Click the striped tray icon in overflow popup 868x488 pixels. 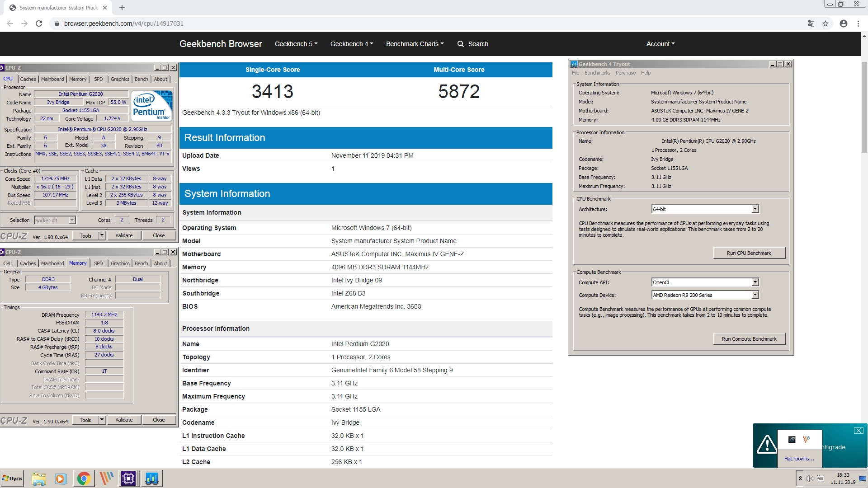click(x=807, y=439)
